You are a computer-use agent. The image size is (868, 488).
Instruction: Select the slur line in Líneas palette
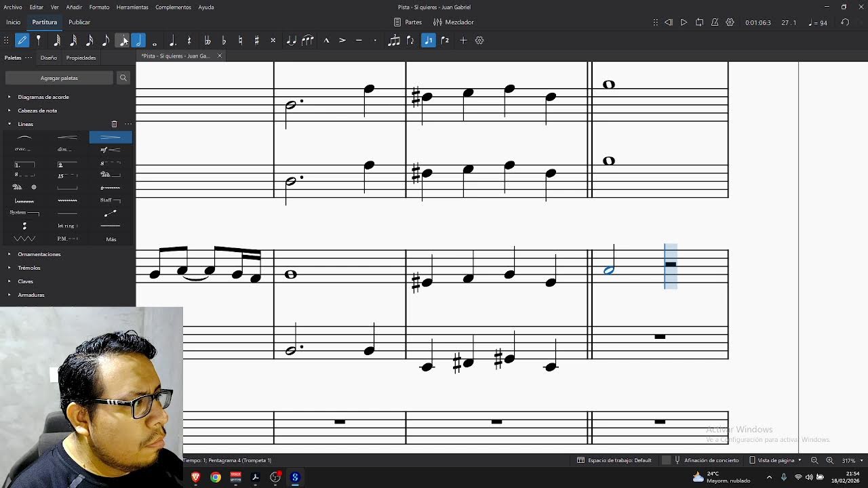[x=24, y=138]
